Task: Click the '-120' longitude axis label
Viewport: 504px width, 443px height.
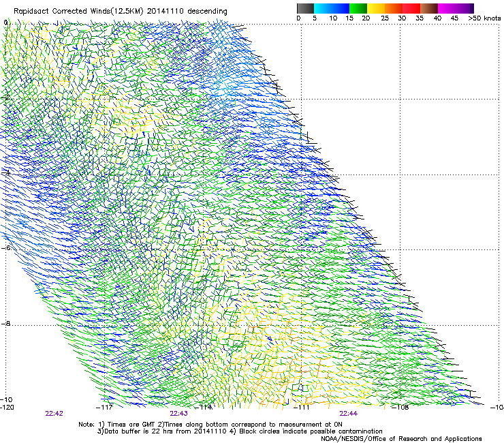Action: tap(7, 408)
